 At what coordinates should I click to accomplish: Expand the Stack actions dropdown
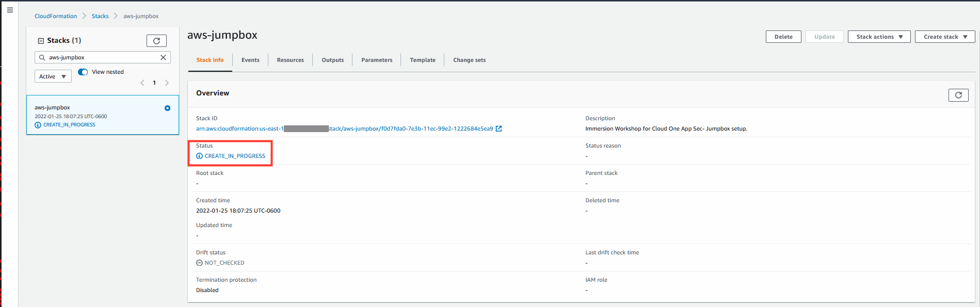point(879,37)
